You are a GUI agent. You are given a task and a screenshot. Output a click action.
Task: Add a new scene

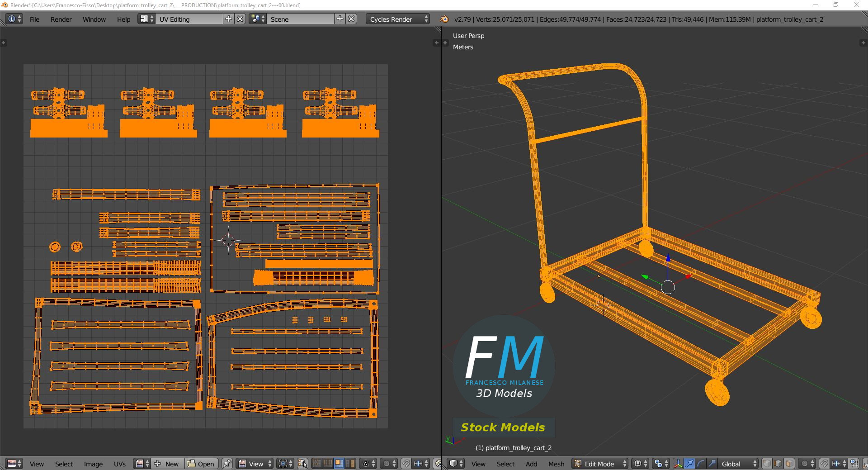pyautogui.click(x=340, y=19)
